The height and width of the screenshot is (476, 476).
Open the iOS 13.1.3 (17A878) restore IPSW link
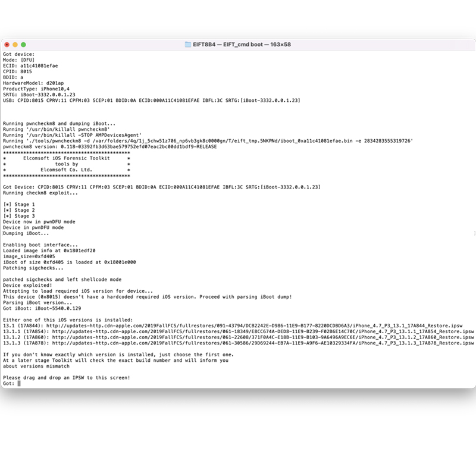click(263, 343)
